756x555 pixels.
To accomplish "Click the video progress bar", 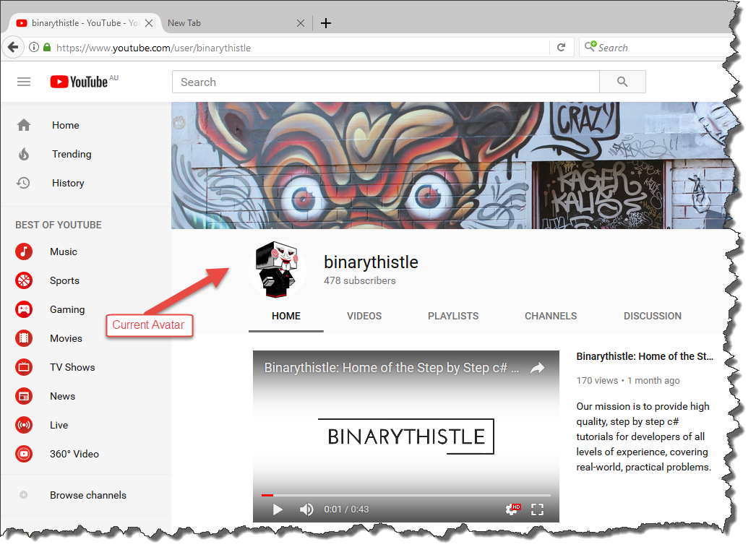I will [405, 495].
